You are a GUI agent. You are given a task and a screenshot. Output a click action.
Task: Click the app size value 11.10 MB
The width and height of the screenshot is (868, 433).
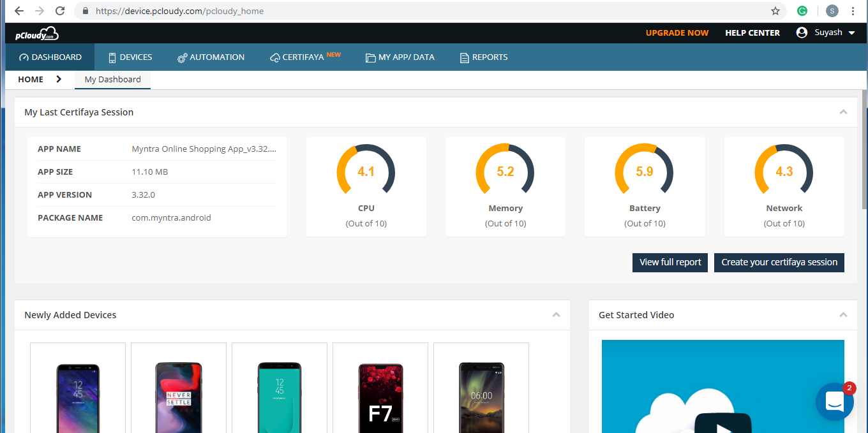pos(150,172)
